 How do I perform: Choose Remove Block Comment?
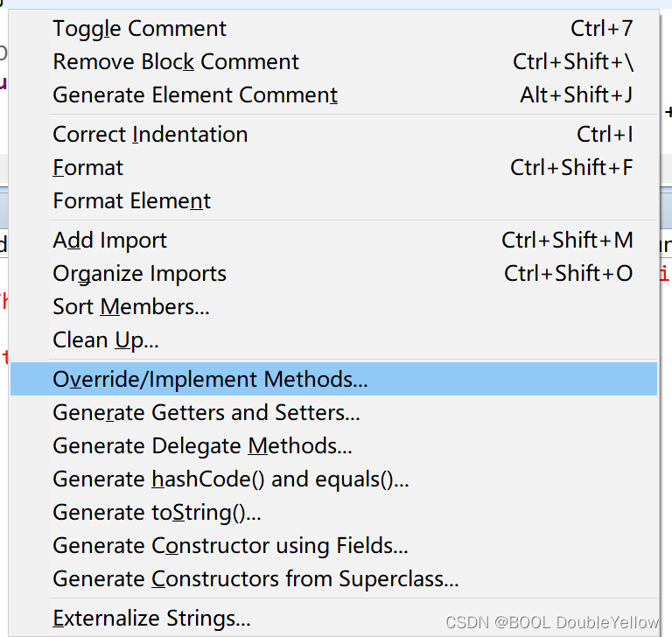[176, 62]
